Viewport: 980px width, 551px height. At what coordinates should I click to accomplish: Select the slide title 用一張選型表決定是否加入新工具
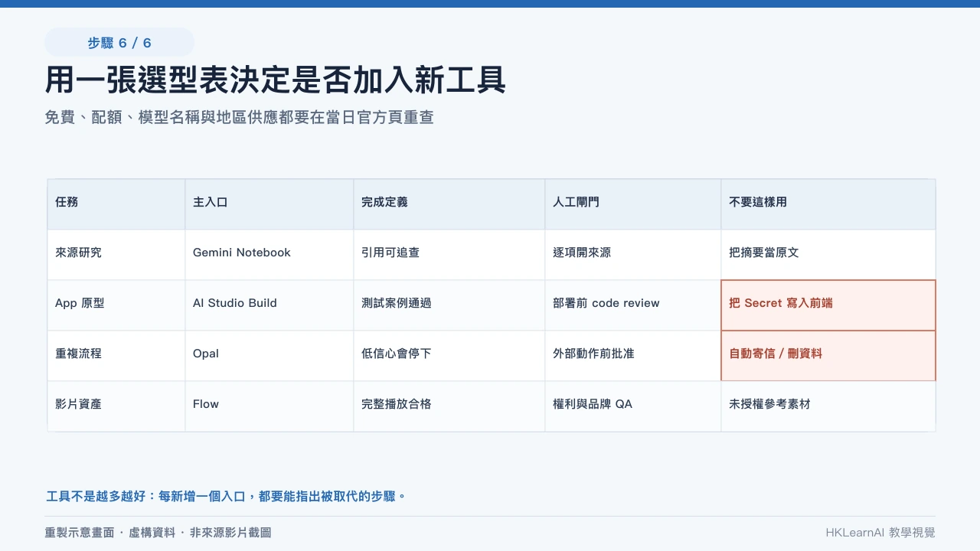(276, 80)
